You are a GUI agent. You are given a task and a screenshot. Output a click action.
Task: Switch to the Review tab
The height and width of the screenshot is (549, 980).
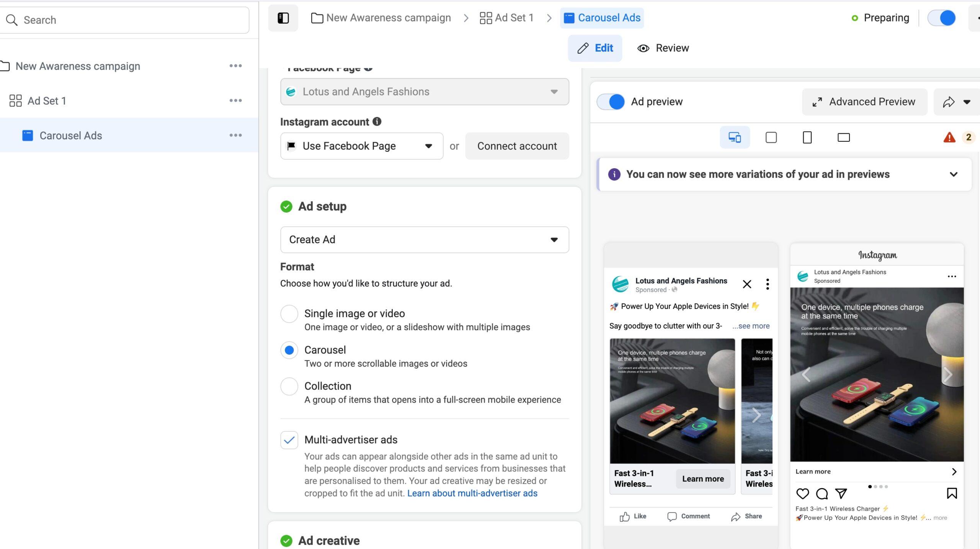tap(663, 48)
